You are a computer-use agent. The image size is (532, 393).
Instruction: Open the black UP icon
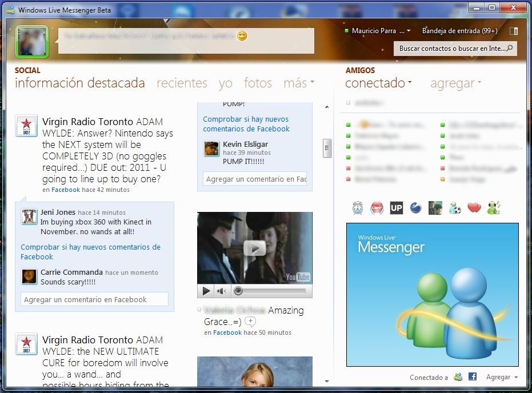(x=396, y=208)
